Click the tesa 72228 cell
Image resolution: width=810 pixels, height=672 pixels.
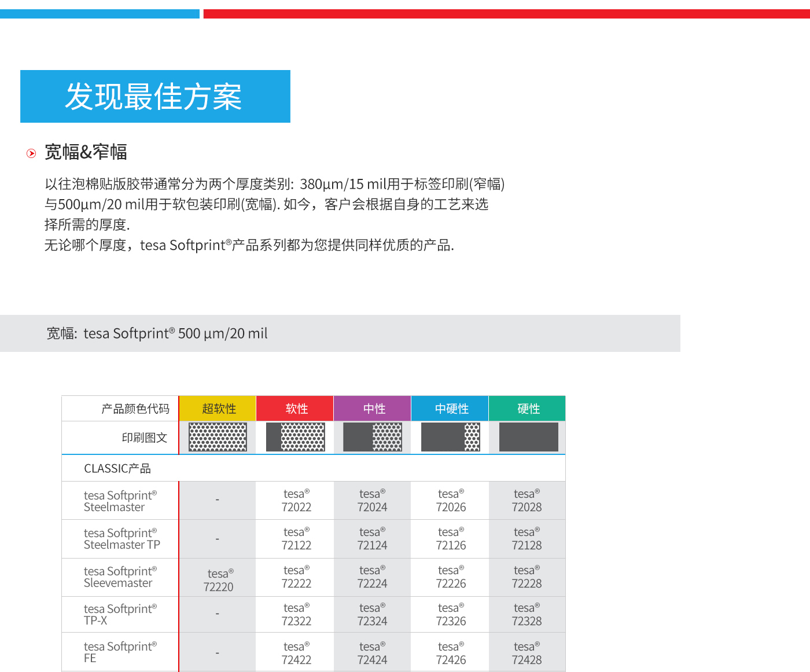click(x=526, y=577)
